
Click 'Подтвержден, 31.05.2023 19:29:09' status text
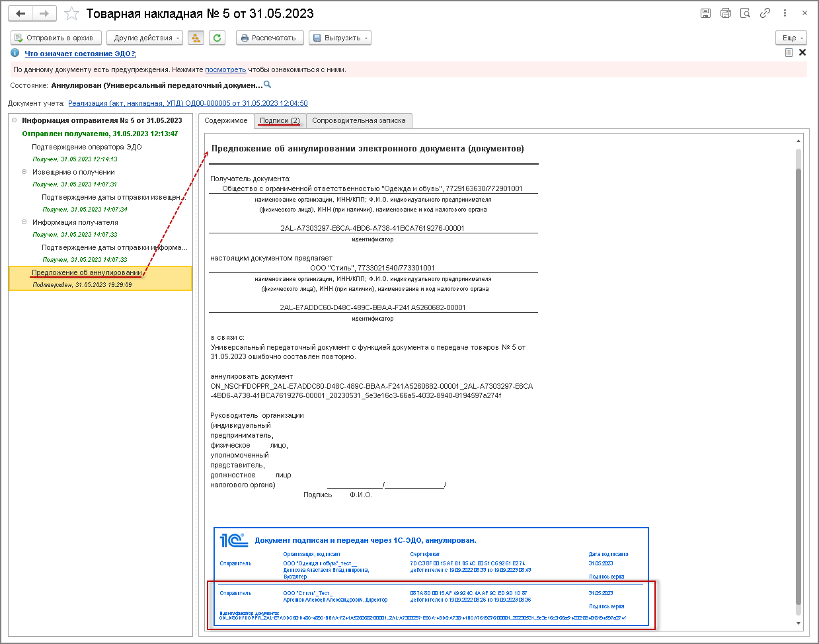pos(82,285)
